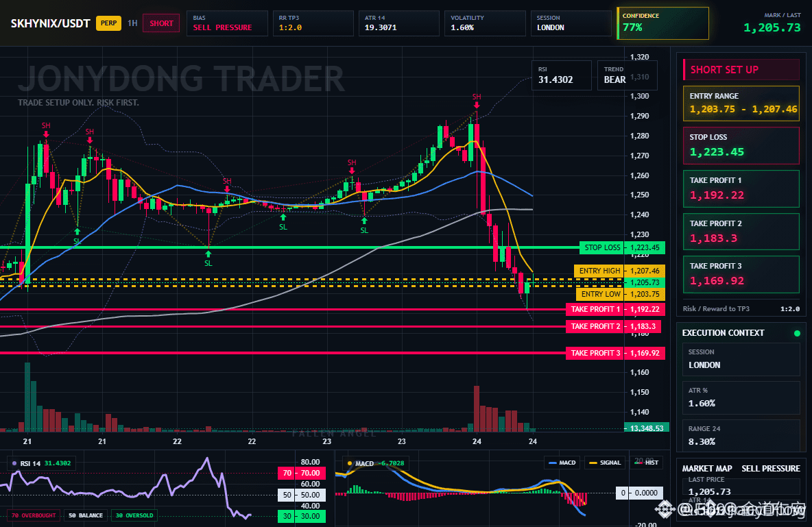Click the TAKE PROFIT 2 panel card
The width and height of the screenshot is (812, 527).
pos(741,232)
